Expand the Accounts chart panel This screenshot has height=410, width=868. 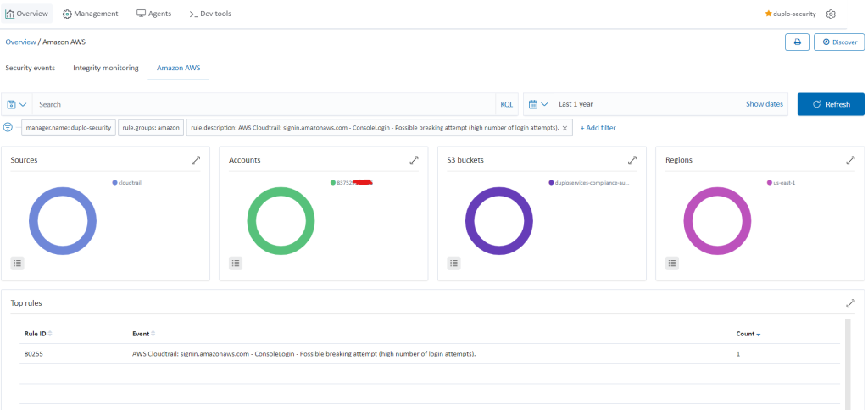[414, 160]
